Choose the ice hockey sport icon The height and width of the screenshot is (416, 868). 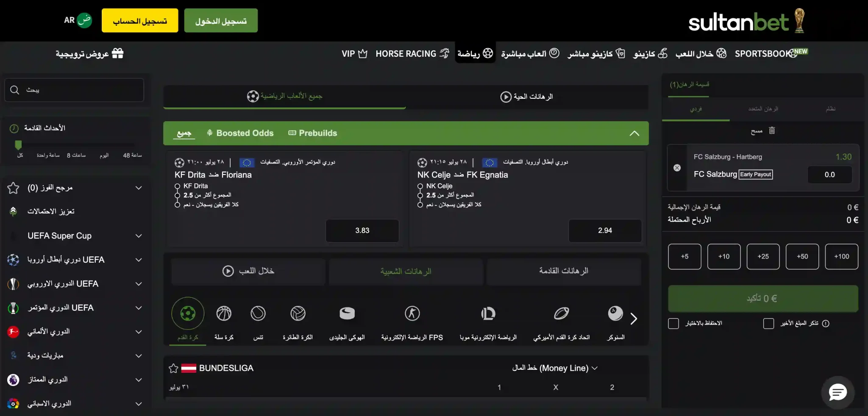coord(347,313)
